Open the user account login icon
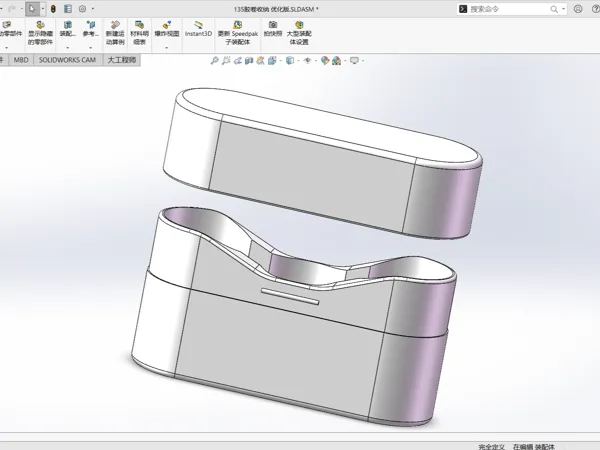Screen dimensions: 600x450 578,9
